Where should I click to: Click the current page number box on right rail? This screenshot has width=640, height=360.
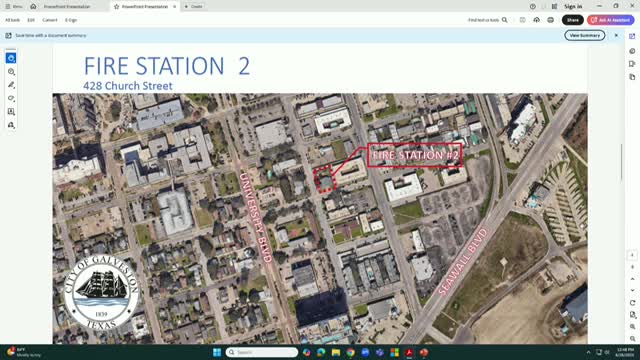(x=632, y=255)
